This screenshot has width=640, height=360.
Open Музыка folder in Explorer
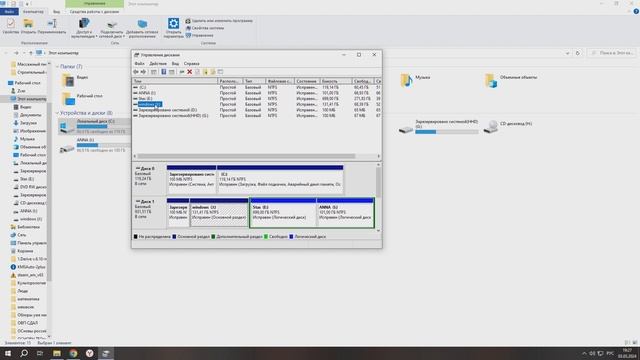415,80
